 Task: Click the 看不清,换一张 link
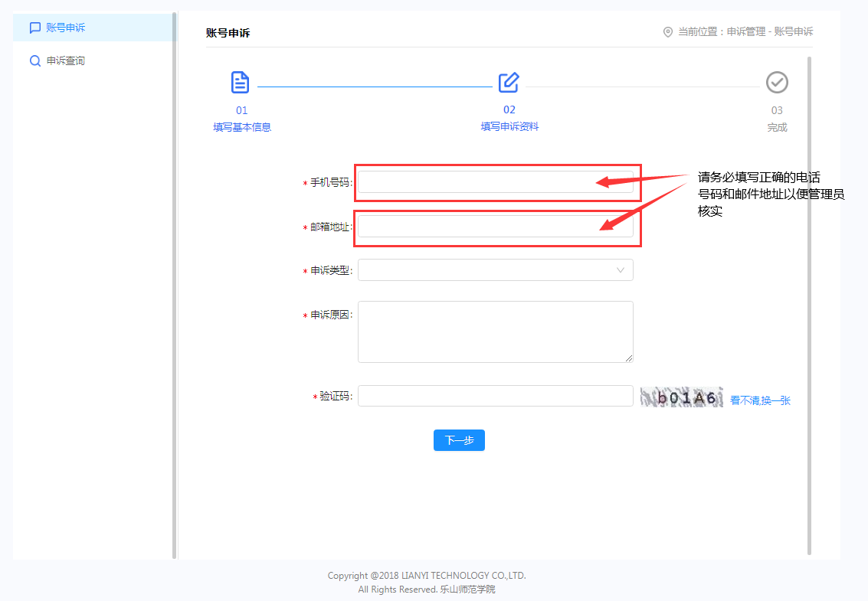pos(760,400)
